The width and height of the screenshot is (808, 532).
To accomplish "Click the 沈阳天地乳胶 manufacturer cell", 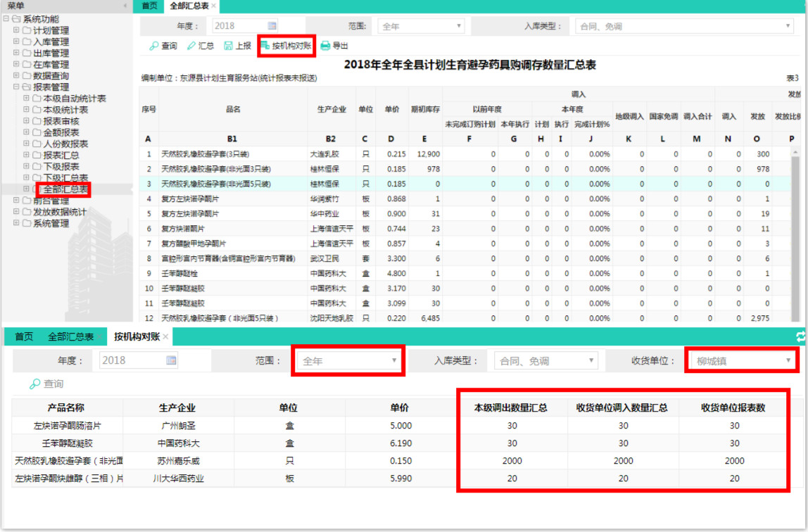I will [x=332, y=318].
